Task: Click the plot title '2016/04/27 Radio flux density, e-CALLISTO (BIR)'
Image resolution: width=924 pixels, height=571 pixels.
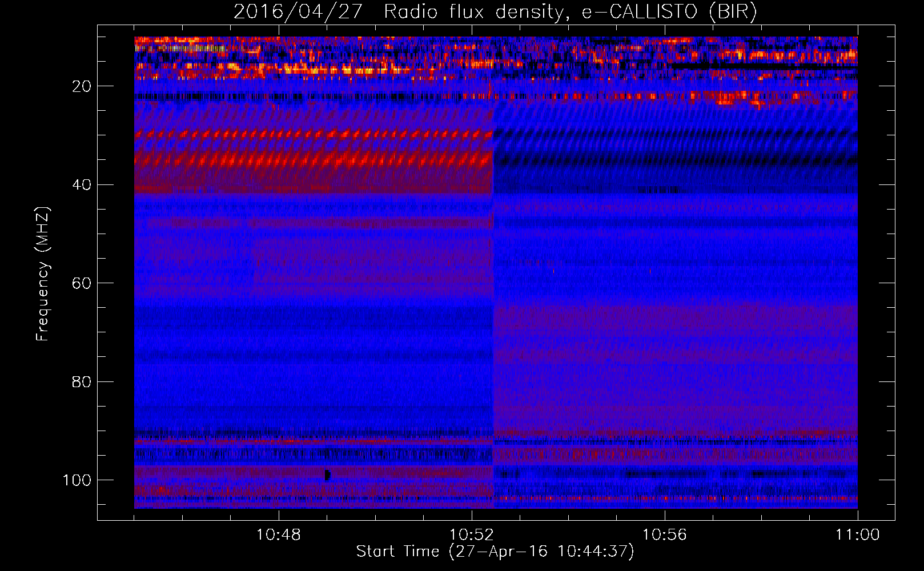Action: (x=495, y=11)
